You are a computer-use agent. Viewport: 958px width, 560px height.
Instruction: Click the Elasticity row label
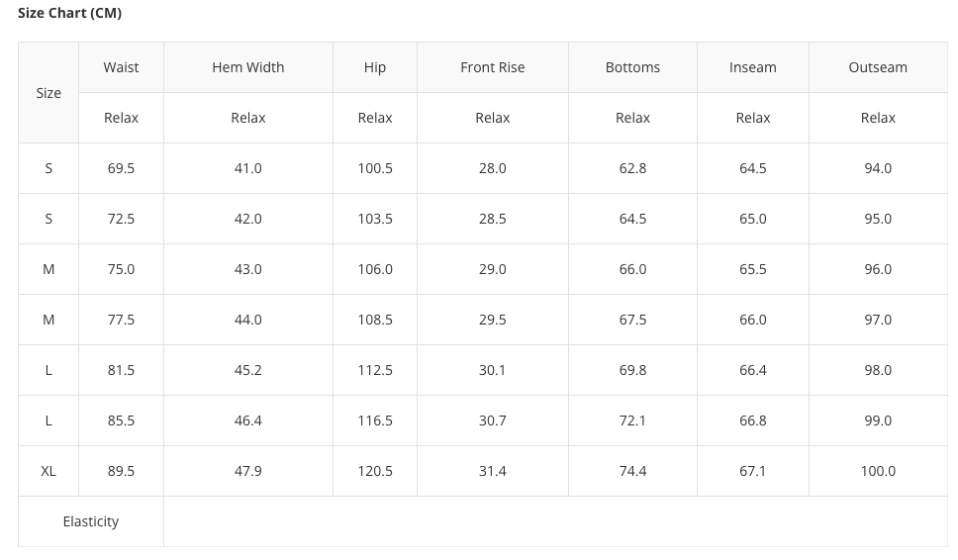tap(91, 521)
